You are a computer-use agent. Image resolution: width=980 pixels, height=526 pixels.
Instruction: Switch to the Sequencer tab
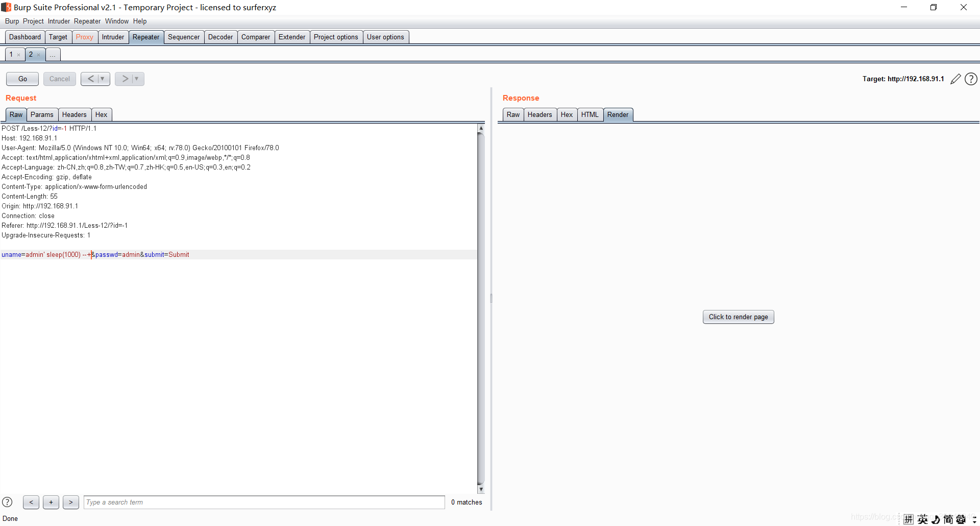click(x=184, y=37)
